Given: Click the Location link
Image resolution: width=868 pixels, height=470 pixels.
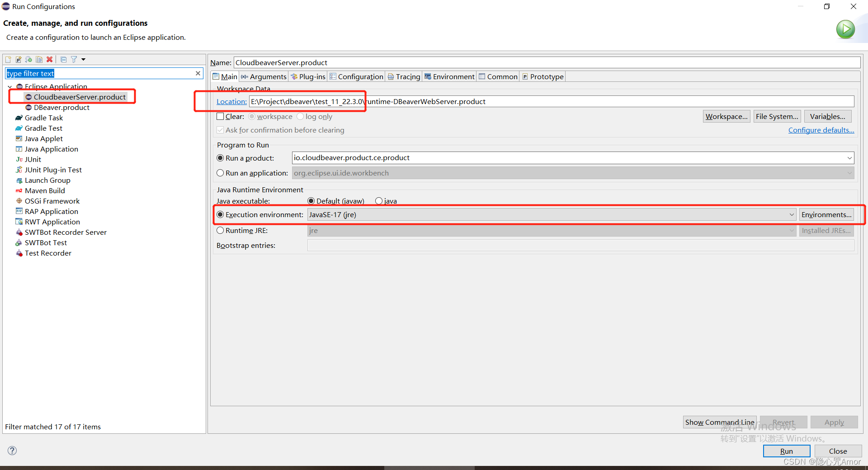Looking at the screenshot, I should [231, 101].
